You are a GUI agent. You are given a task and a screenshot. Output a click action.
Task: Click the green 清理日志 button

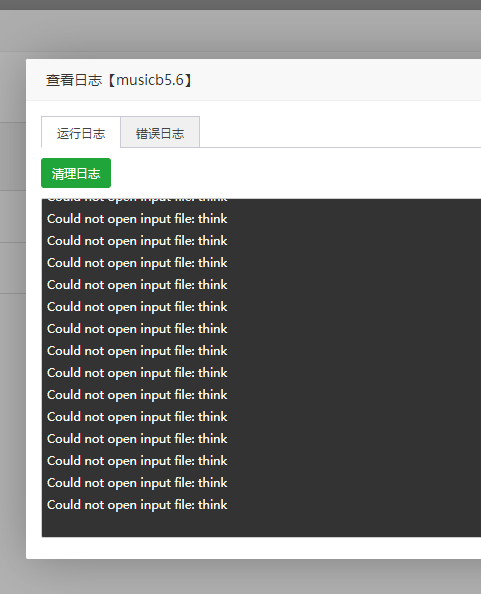click(76, 173)
